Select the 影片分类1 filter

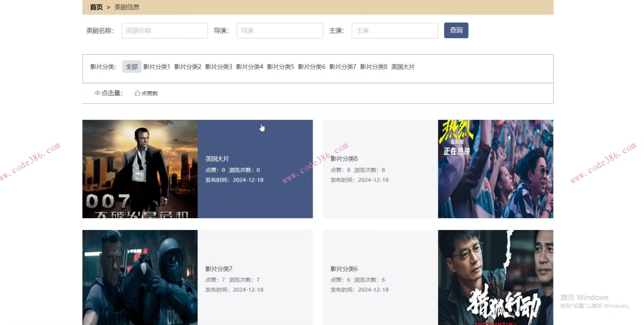(156, 66)
